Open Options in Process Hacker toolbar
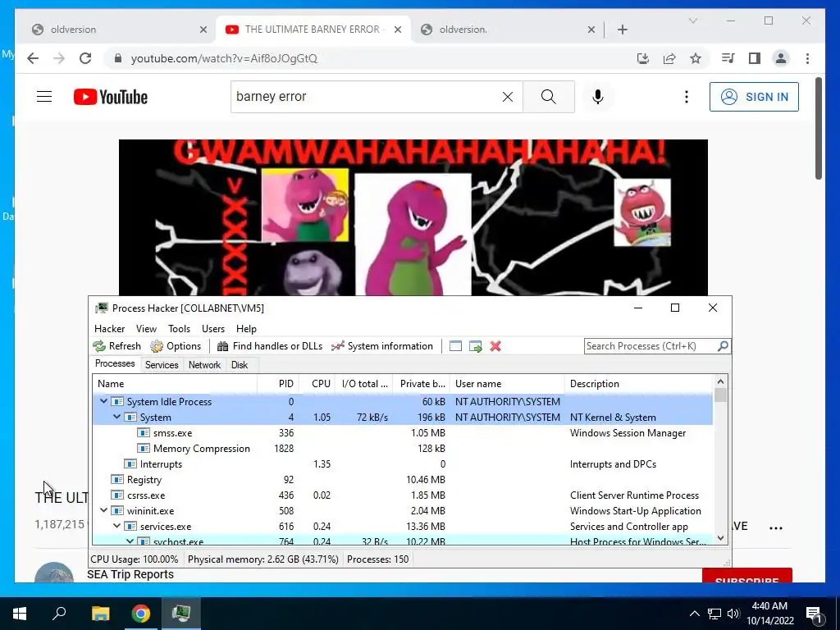This screenshot has width=840, height=630. tap(176, 346)
